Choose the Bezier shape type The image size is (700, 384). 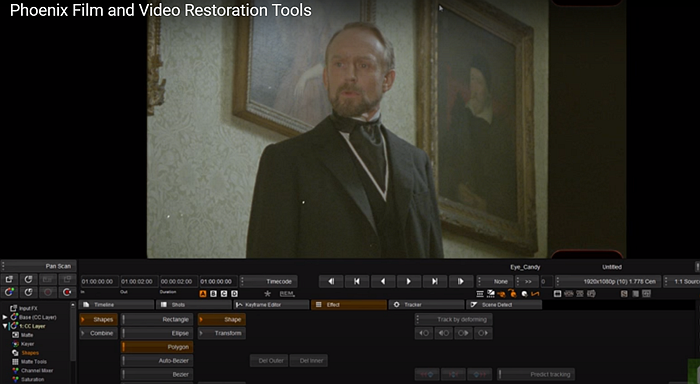pos(157,374)
